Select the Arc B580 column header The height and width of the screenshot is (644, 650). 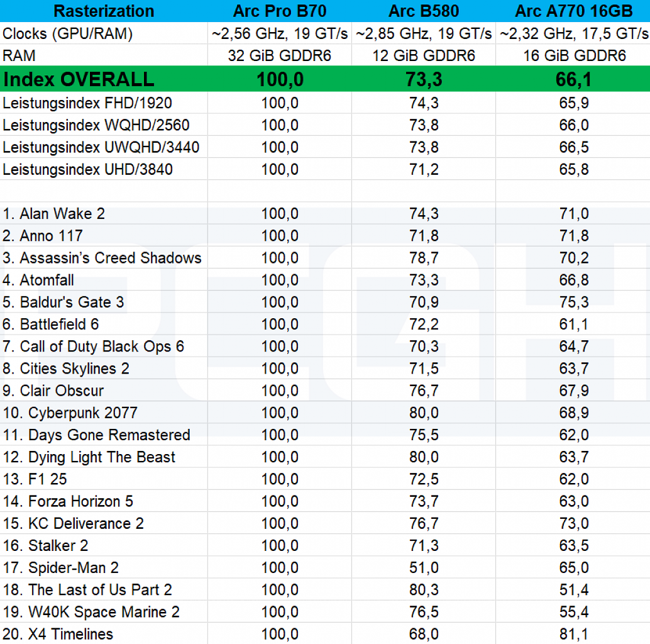(x=424, y=11)
